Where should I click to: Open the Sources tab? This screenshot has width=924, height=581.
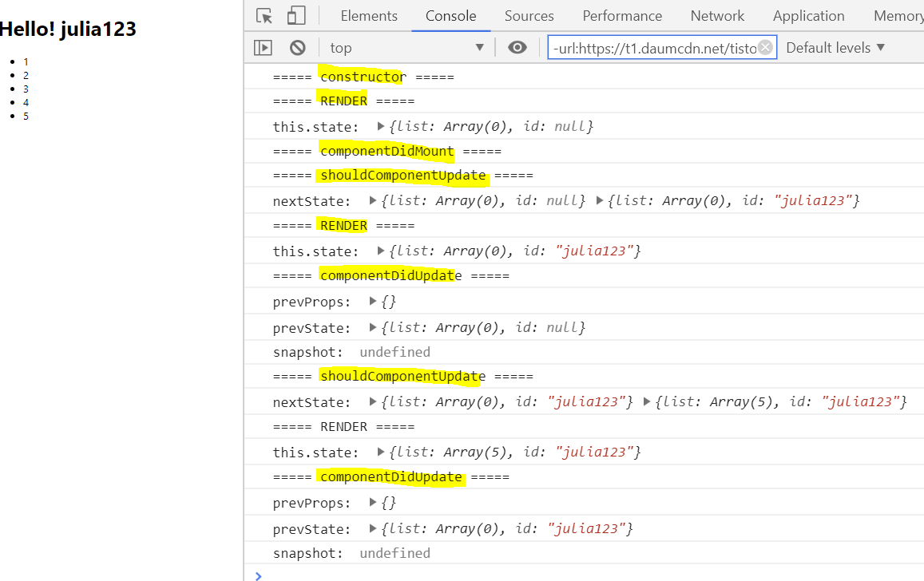click(529, 16)
